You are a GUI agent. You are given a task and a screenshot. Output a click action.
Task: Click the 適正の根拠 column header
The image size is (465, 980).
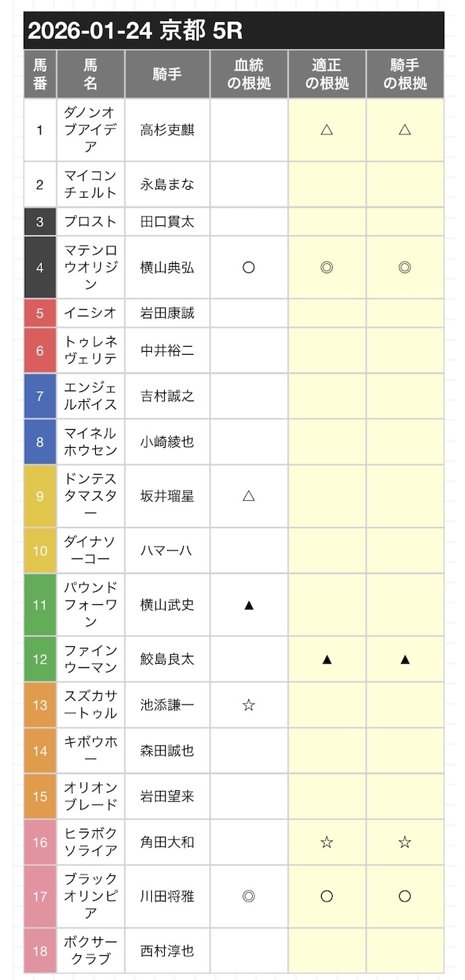327,74
